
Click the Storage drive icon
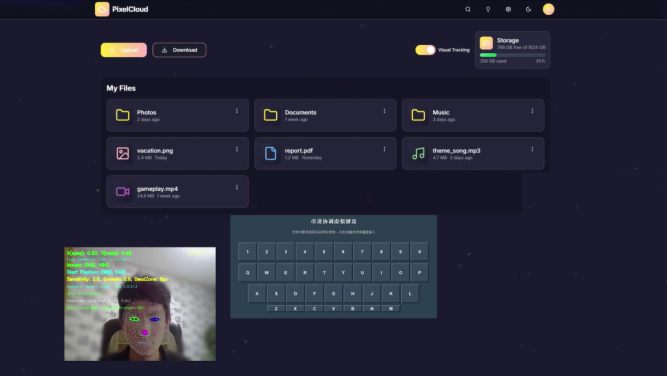point(486,43)
